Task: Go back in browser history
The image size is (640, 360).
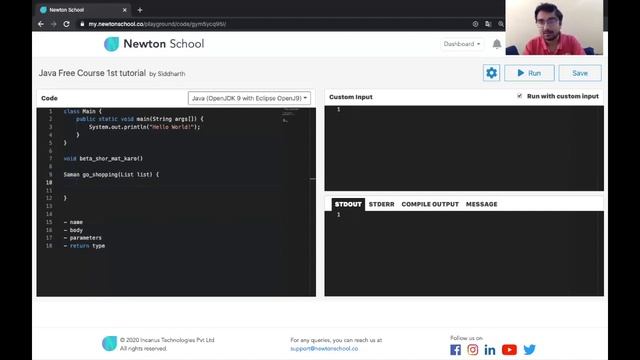Action: [x=41, y=24]
